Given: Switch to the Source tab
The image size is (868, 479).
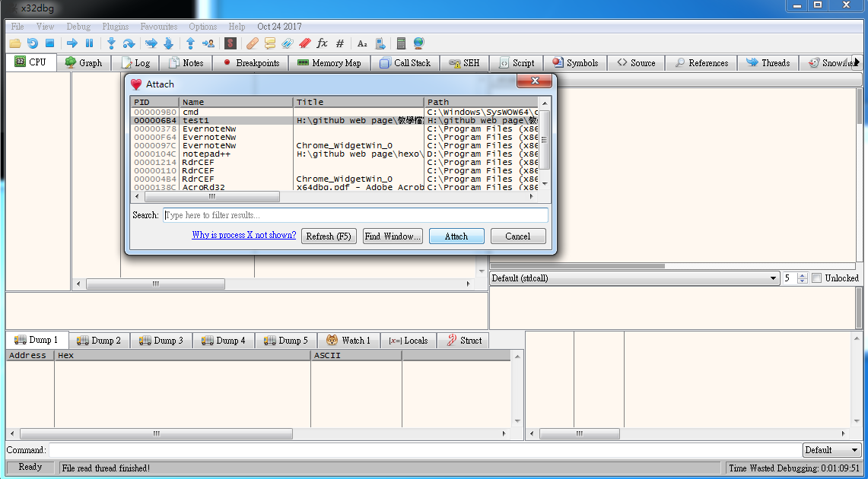Looking at the screenshot, I should (637, 63).
